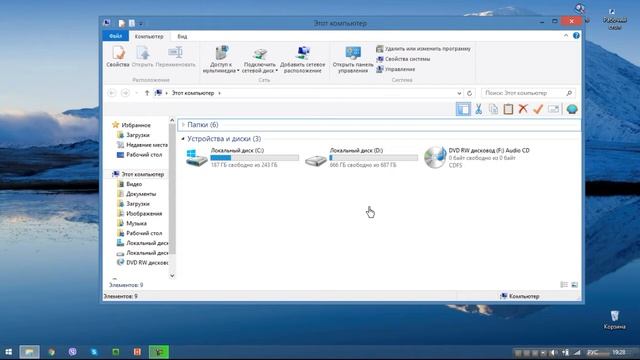640x360 pixels.
Task: Select Локальный диск (D:) drive
Action: tap(362, 158)
